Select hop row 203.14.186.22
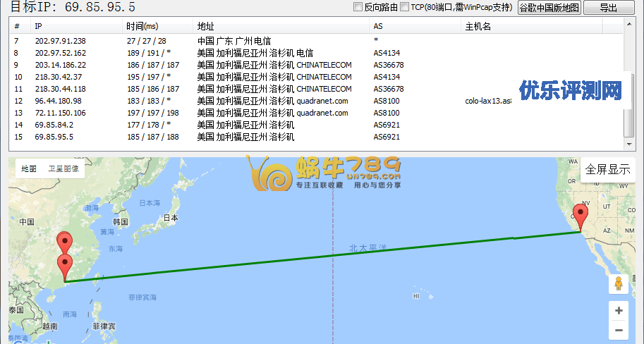Screen dimensions: 644x344 316,64
